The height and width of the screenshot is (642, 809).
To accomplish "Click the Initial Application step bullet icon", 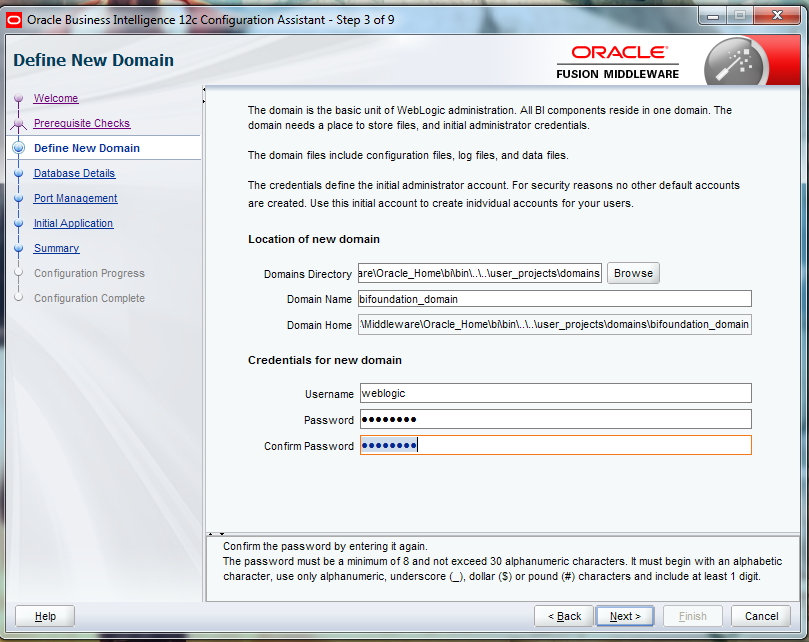I will pos(19,223).
